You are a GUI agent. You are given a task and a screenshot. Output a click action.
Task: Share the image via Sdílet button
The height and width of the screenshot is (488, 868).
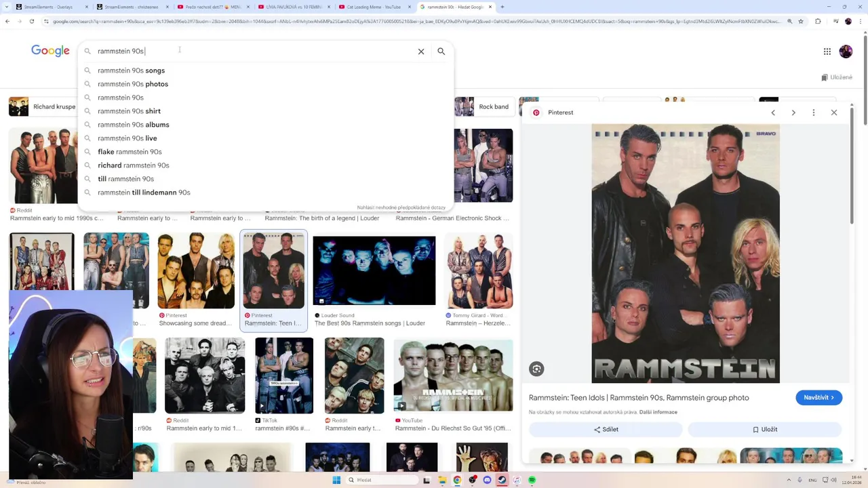(x=606, y=430)
